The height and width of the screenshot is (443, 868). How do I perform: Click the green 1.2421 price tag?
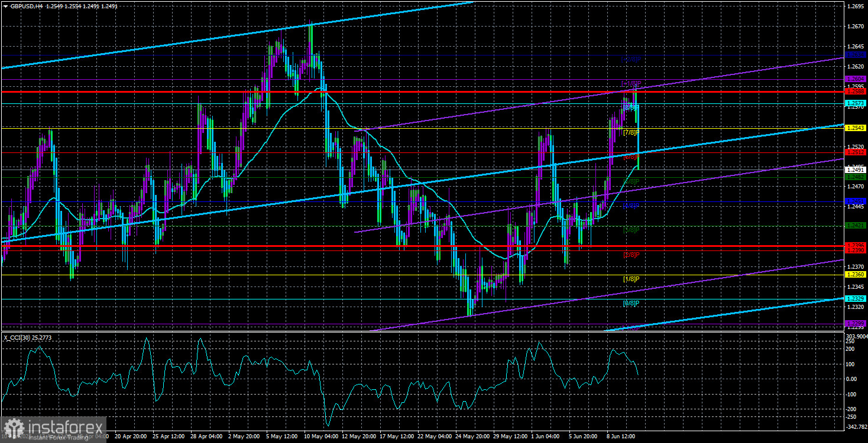856,226
